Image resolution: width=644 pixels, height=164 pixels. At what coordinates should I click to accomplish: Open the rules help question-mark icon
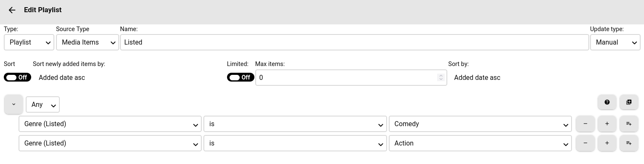607,102
